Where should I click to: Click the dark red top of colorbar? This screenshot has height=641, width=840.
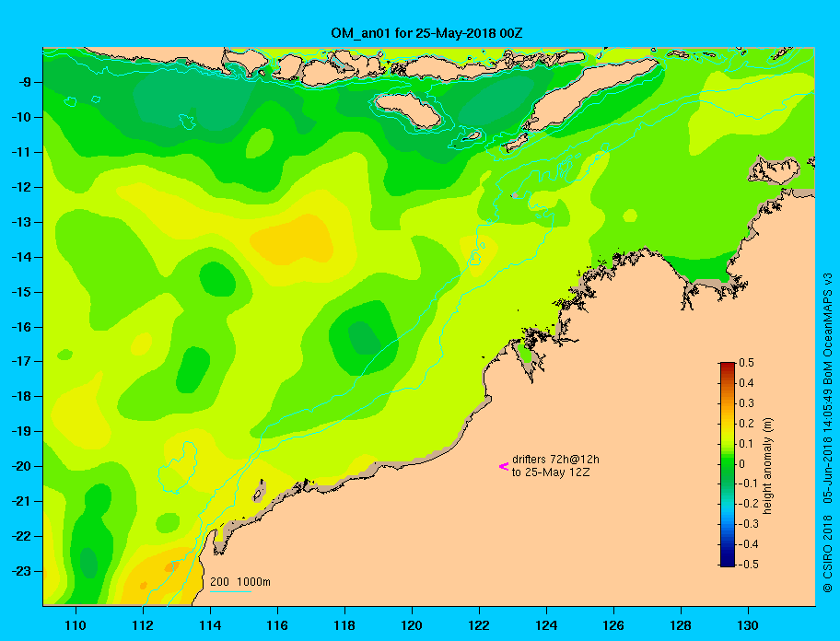[x=728, y=367]
